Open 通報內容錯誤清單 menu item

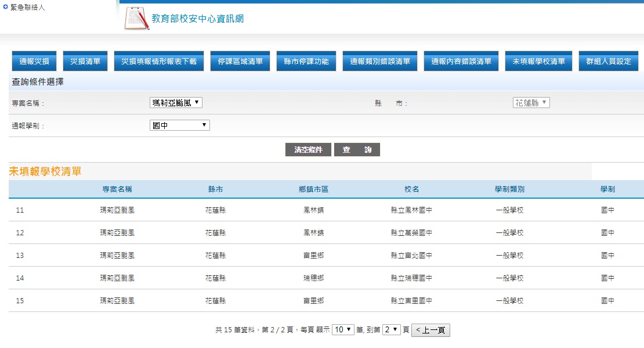[x=461, y=61]
